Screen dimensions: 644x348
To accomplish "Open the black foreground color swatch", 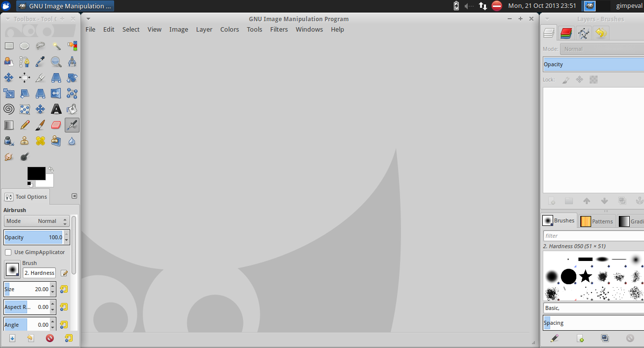I will click(36, 174).
